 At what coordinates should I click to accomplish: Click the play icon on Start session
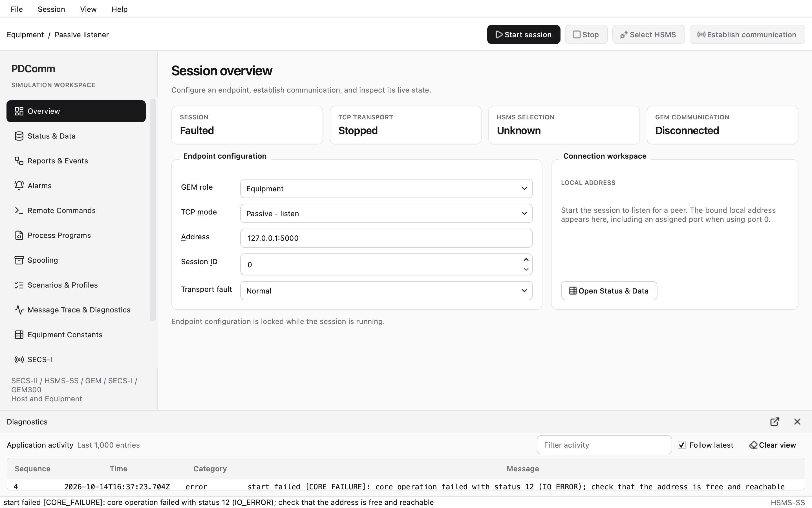499,35
